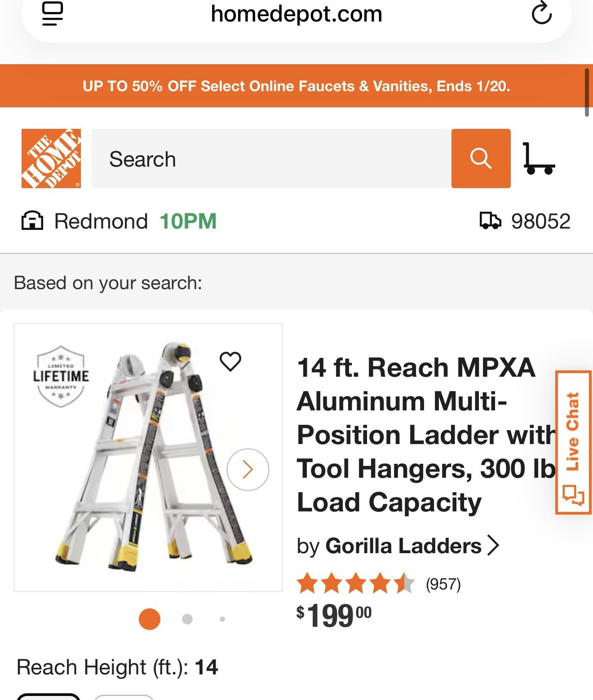Open the faucets and vanities sale banner
Image resolution: width=593 pixels, height=700 pixels.
click(x=296, y=86)
